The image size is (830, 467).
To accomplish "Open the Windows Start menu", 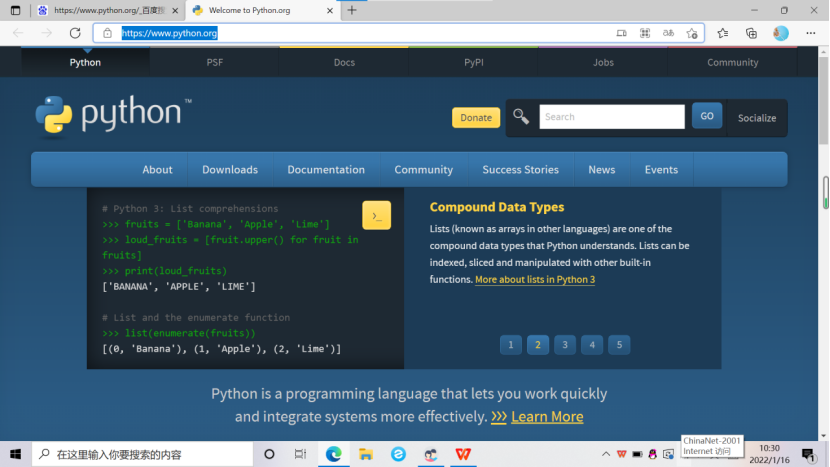I will (15, 454).
